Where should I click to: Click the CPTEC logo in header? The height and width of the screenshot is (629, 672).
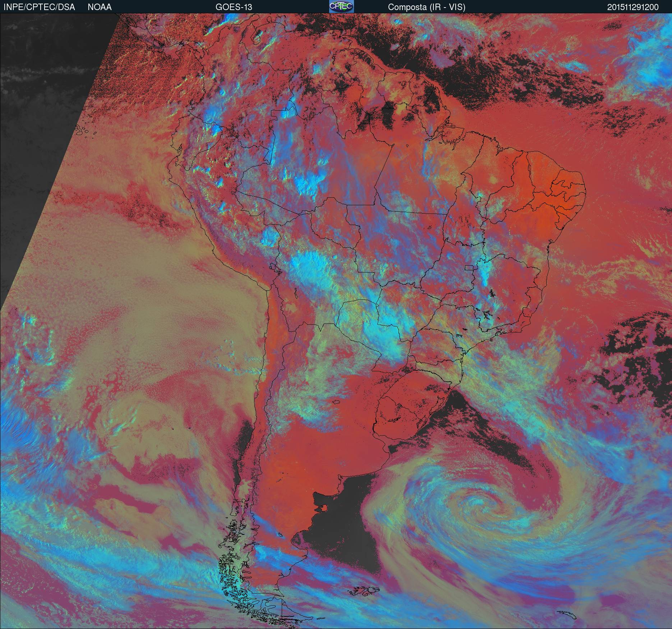tap(341, 6)
